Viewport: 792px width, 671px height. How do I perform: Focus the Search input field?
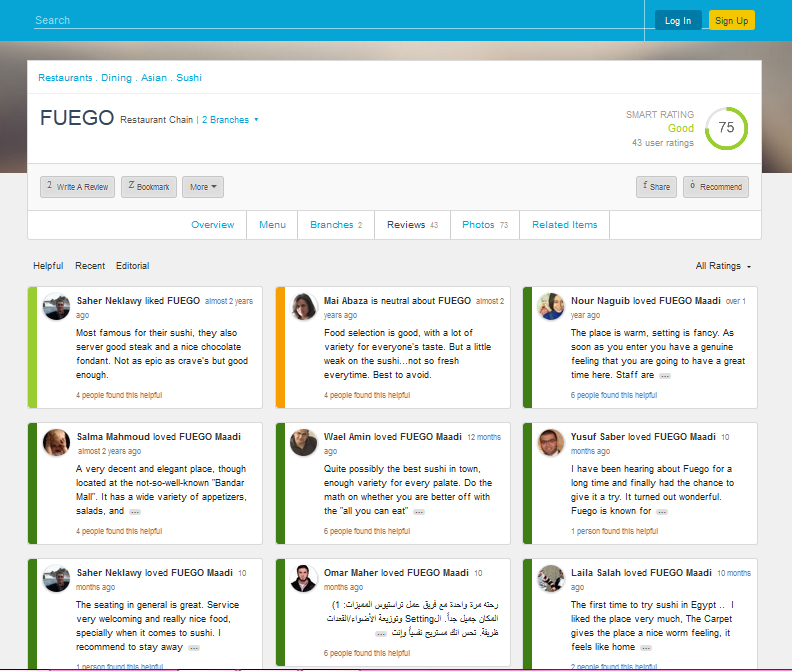pos(338,20)
